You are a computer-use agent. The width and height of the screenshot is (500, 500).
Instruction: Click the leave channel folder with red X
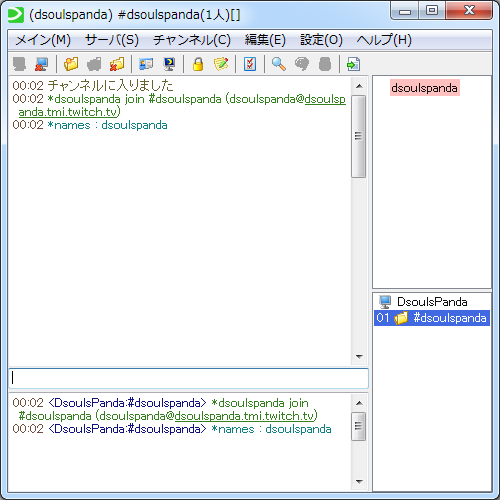click(117, 64)
